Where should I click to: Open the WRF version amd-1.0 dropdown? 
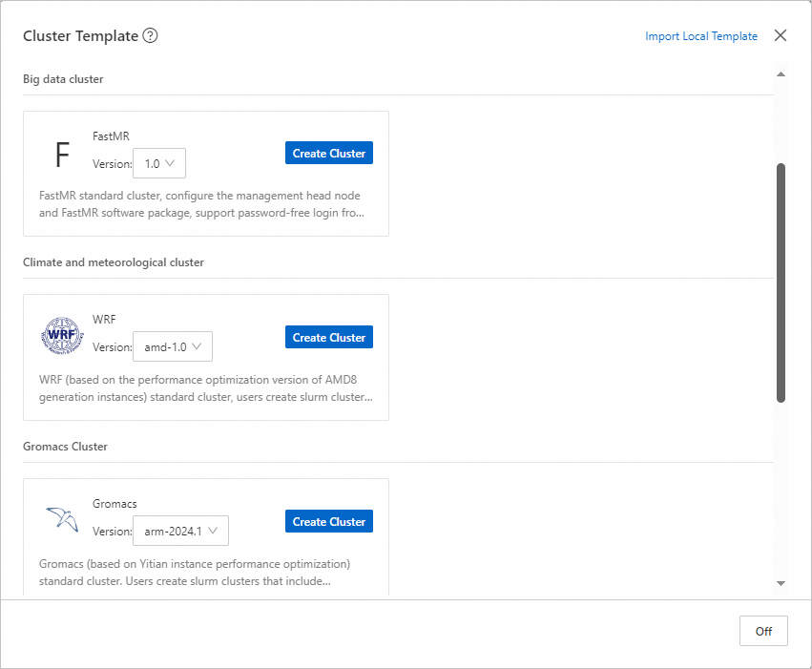tap(173, 347)
